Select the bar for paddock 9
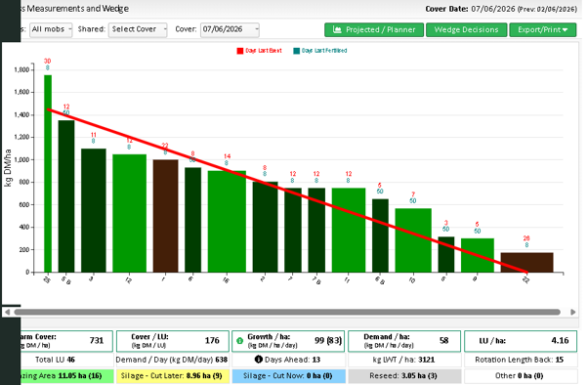This screenshot has width=588, height=385. (478, 255)
